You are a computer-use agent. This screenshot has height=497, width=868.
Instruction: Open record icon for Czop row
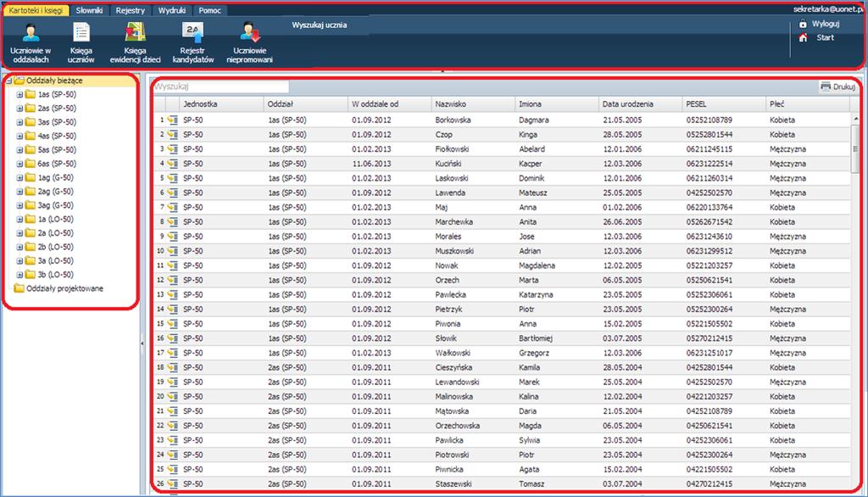pyautogui.click(x=173, y=135)
